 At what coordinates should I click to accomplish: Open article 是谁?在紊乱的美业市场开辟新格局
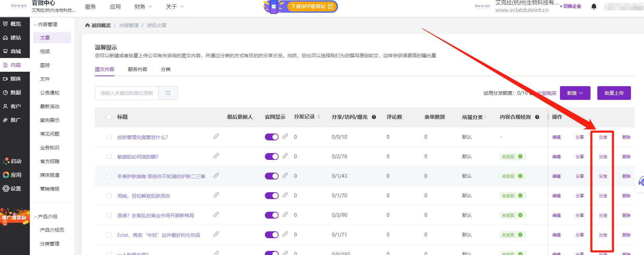156,216
